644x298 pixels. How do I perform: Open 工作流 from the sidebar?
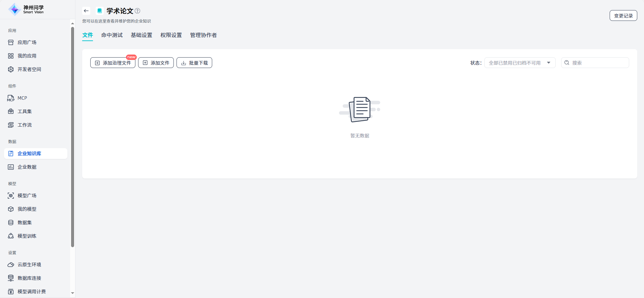[x=25, y=125]
